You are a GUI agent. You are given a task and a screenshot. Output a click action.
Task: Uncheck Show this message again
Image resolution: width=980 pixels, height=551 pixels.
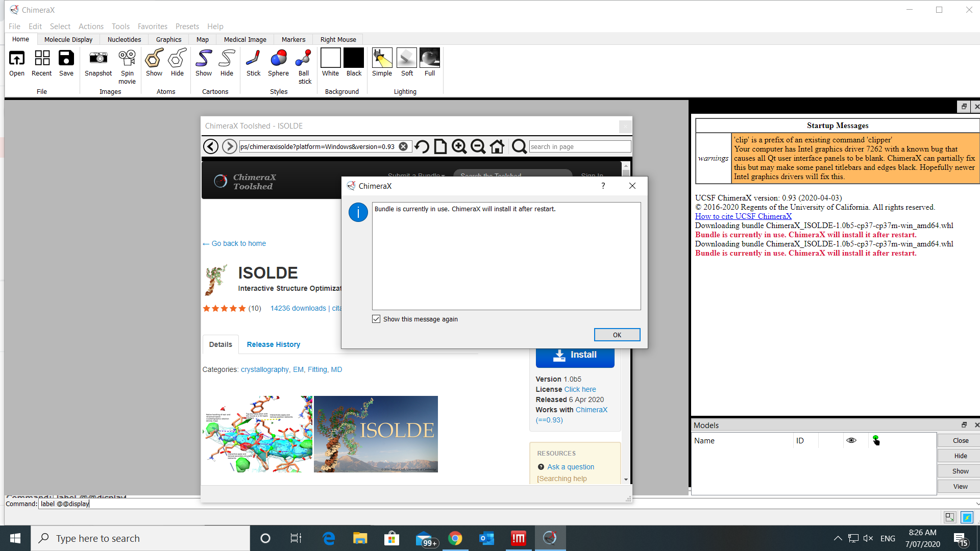click(x=377, y=318)
